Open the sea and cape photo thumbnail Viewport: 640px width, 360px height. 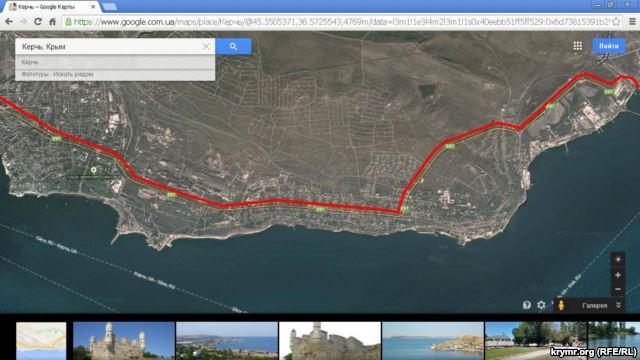[433, 341]
